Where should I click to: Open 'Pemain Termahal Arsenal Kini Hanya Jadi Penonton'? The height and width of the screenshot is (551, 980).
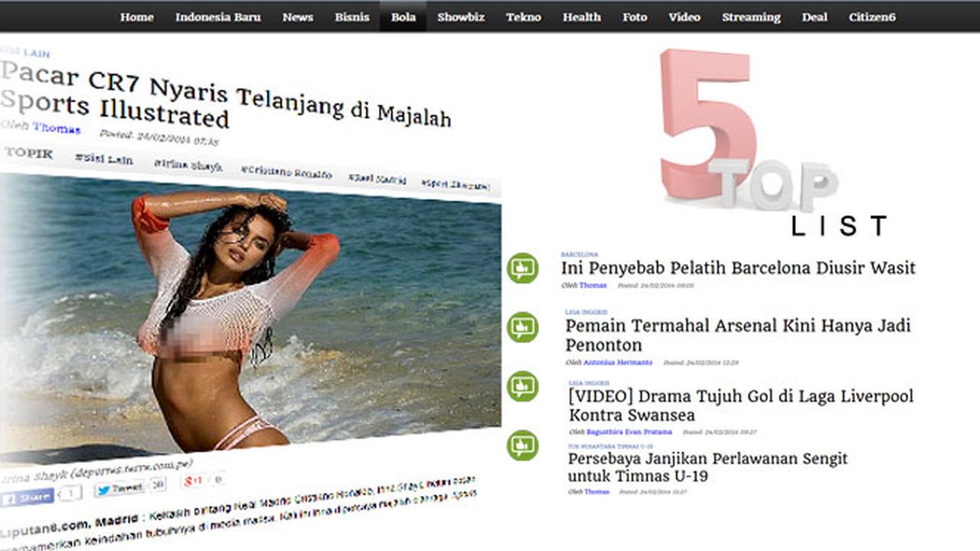[x=738, y=335]
